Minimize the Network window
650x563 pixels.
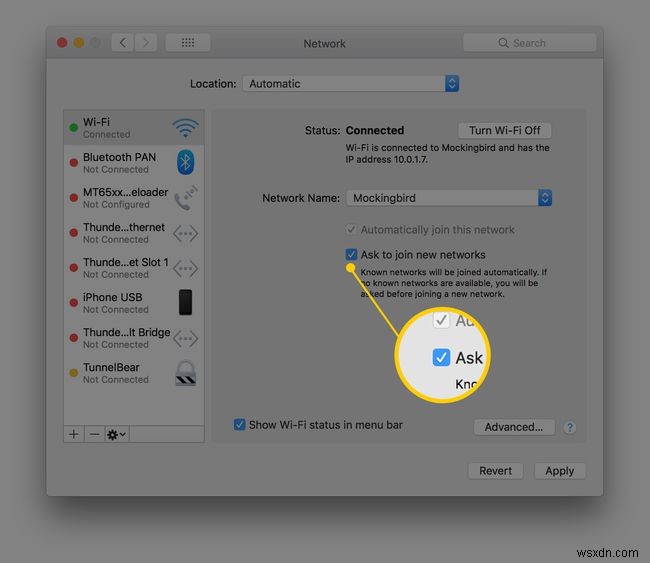point(79,43)
